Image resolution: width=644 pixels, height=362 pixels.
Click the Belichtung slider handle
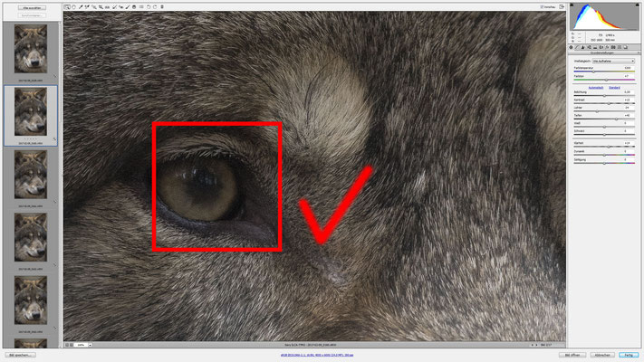pyautogui.click(x=604, y=95)
